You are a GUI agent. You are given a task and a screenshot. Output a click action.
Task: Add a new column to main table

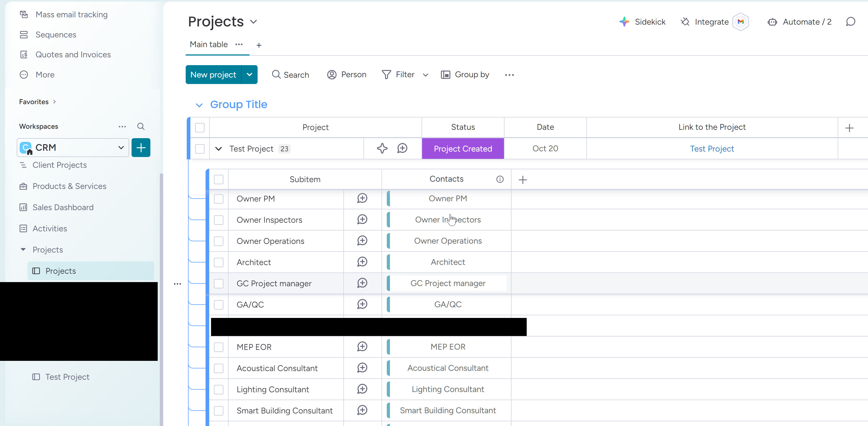pyautogui.click(x=849, y=128)
